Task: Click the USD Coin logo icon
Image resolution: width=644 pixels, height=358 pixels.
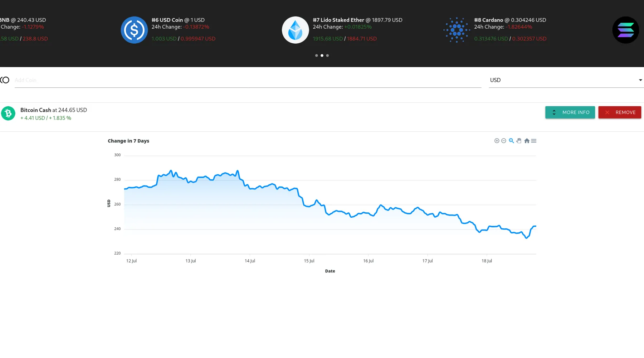Action: [x=134, y=30]
